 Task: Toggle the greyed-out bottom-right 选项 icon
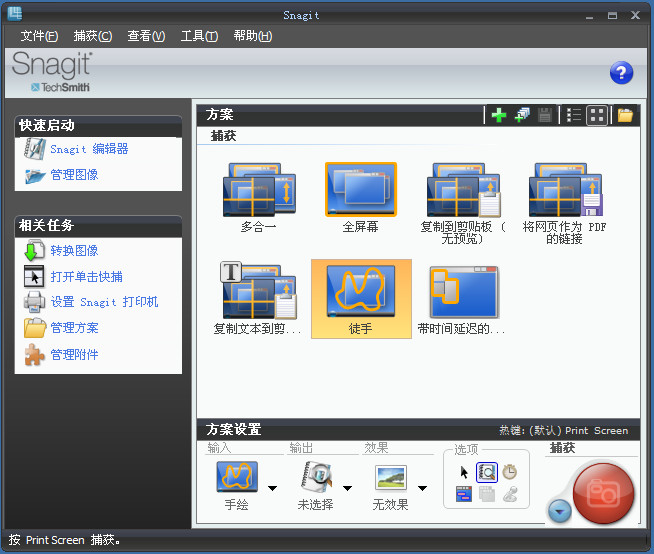(x=510, y=494)
